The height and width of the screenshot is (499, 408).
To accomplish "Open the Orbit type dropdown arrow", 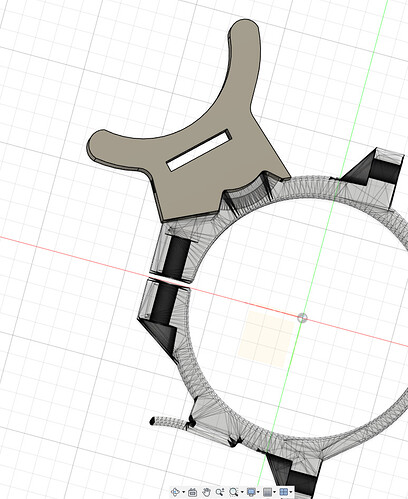I will coord(184,492).
